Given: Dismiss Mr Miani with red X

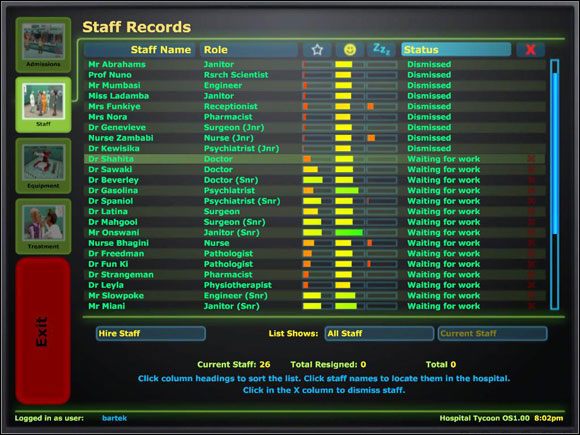Looking at the screenshot, I should pos(531,306).
